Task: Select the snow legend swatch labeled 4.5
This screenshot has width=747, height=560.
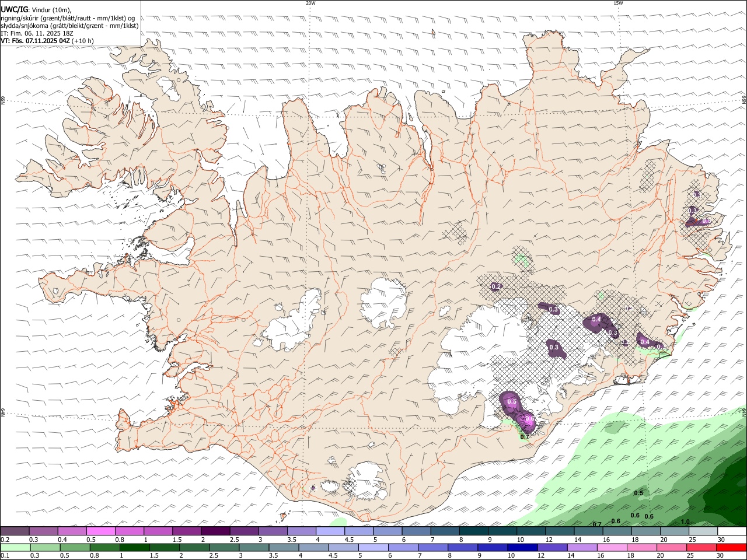Action: [359, 531]
